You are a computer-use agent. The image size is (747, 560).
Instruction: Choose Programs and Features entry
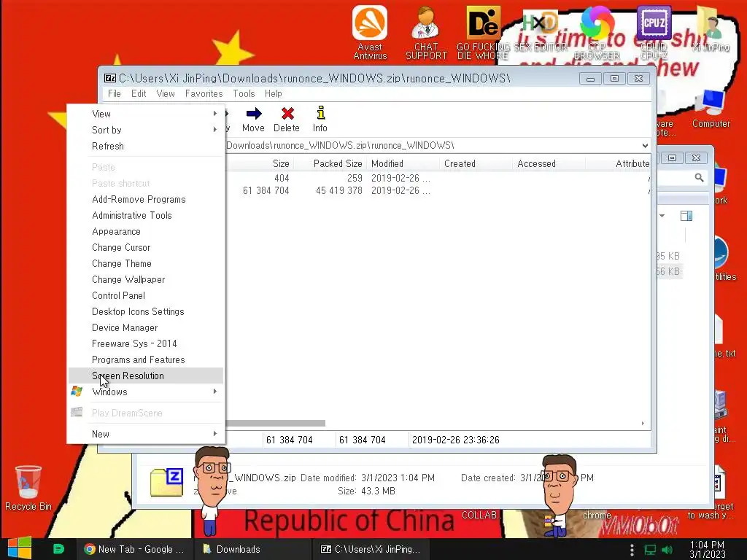[x=145, y=359]
